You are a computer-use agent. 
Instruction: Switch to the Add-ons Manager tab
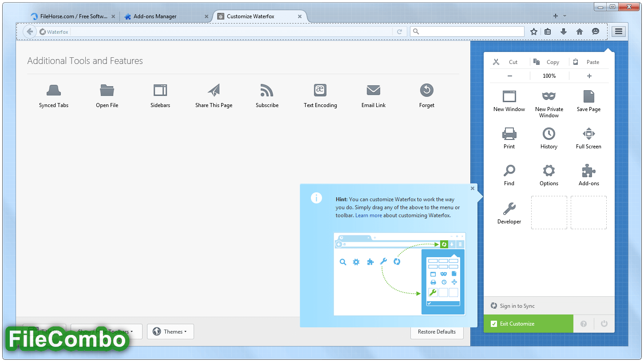166,16
